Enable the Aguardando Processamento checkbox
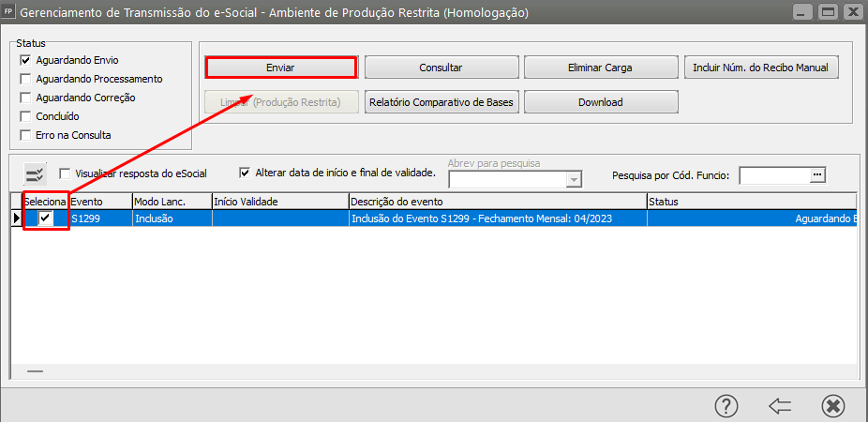Screen dimensions: 868x422 25,79
